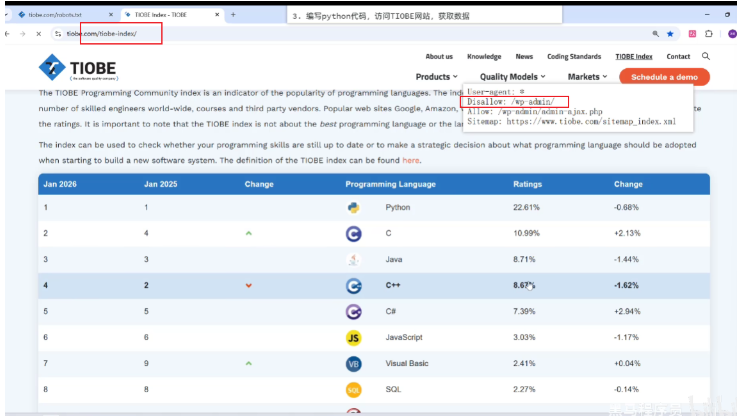740x416 pixels.
Task: View site information icon in address bar
Action: pos(58,34)
